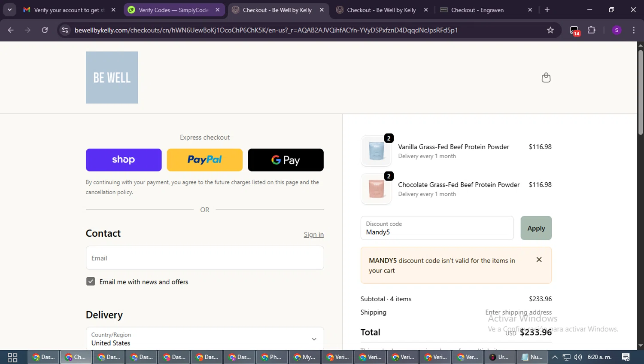The width and height of the screenshot is (644, 364).
Task: Click the BE WELL store logo
Action: 112,77
